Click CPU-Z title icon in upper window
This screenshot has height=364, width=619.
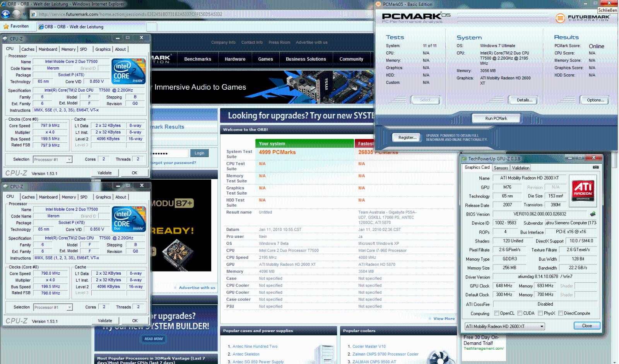5,39
